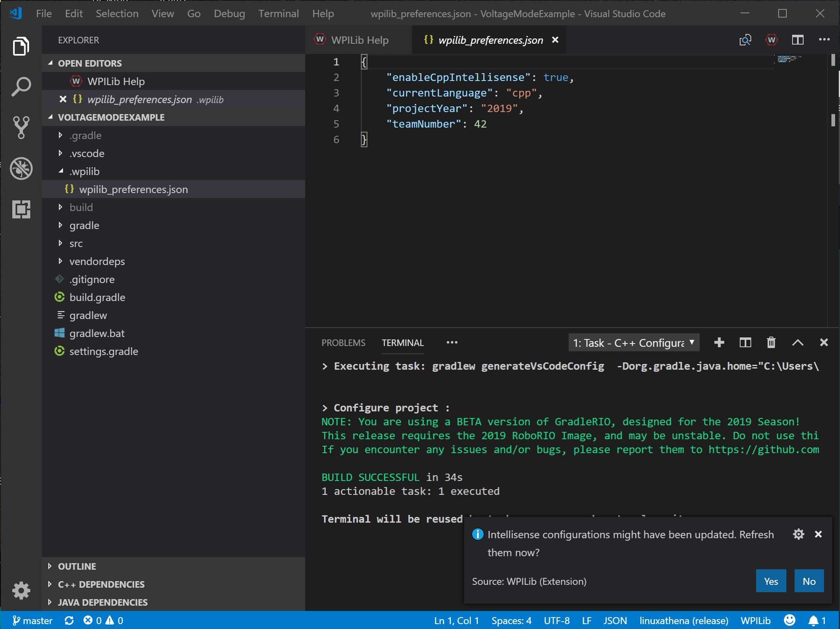
Task: Close wpilib_preferences.json editor tab
Action: [555, 40]
